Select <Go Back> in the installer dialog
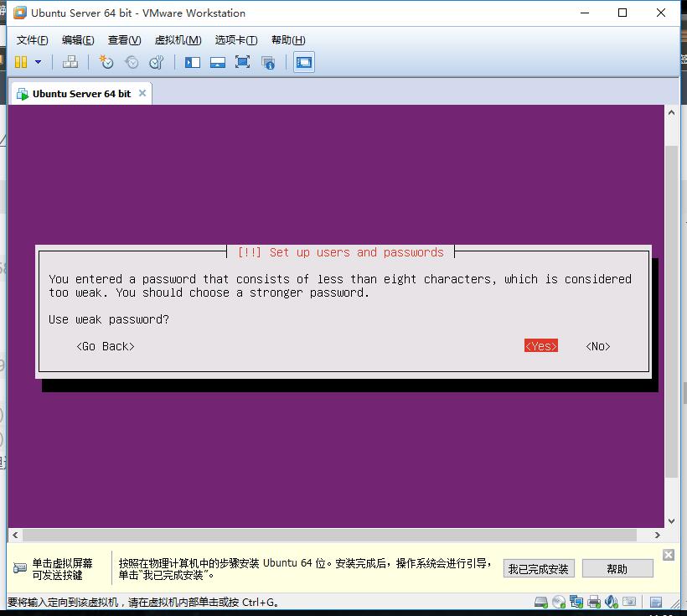This screenshot has height=616, width=687. click(106, 346)
